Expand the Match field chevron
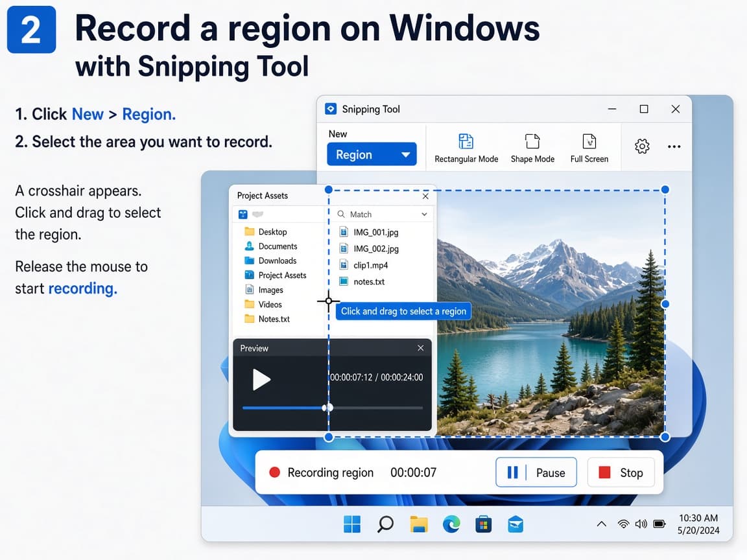Image resolution: width=747 pixels, height=560 pixels. (424, 215)
